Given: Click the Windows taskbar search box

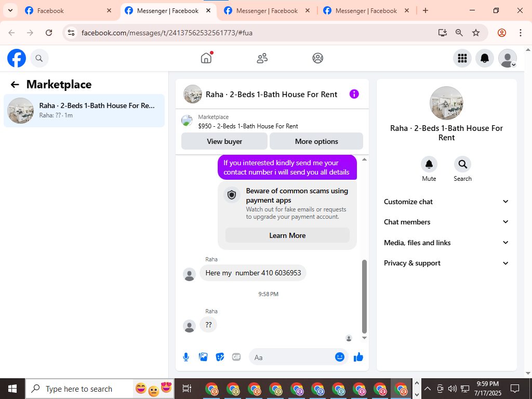Looking at the screenshot, I should click(100, 389).
